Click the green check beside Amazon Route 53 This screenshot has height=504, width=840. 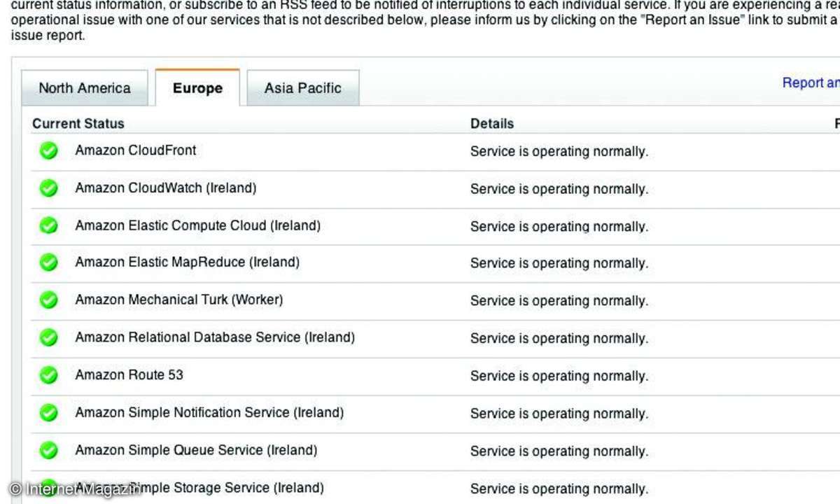coord(48,375)
